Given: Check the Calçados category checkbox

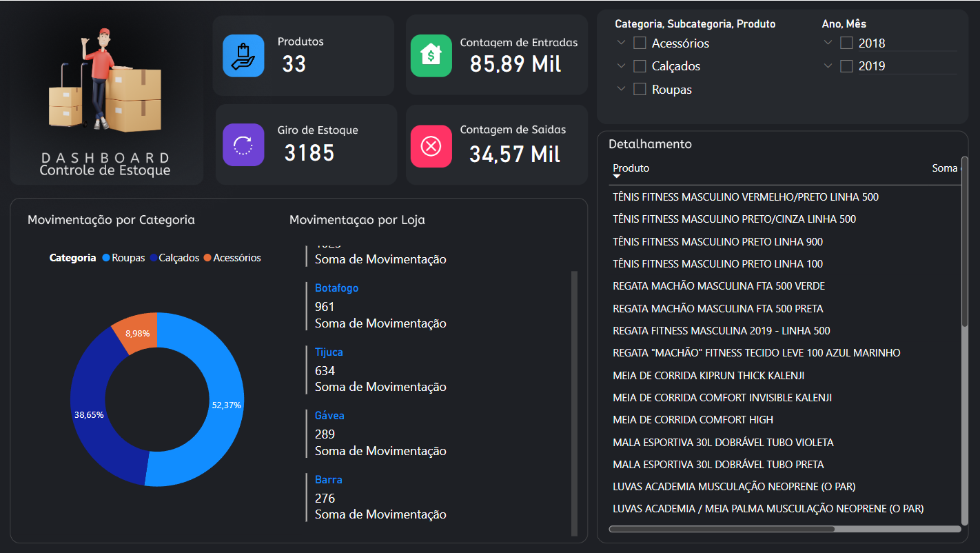Looking at the screenshot, I should click(640, 66).
